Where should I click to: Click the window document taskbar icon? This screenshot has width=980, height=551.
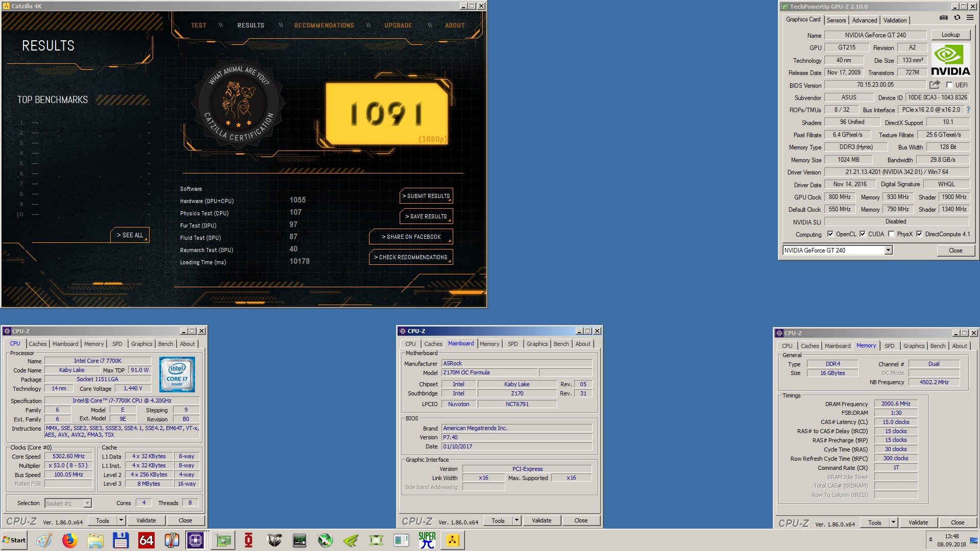pos(401,540)
